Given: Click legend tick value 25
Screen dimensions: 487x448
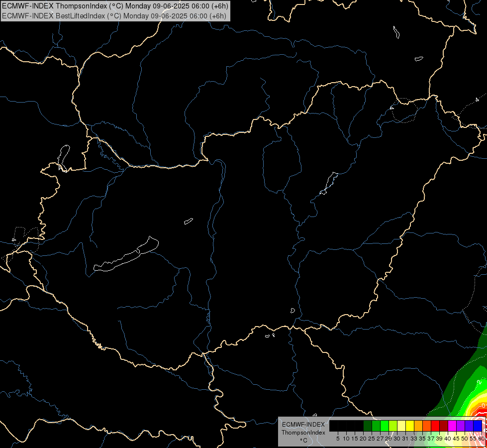Looking at the screenshot, I should (372, 439).
